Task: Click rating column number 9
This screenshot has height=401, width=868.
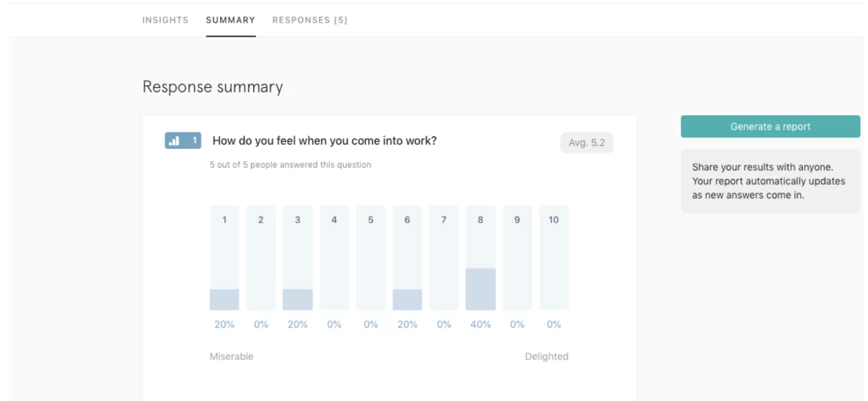Action: click(x=517, y=258)
